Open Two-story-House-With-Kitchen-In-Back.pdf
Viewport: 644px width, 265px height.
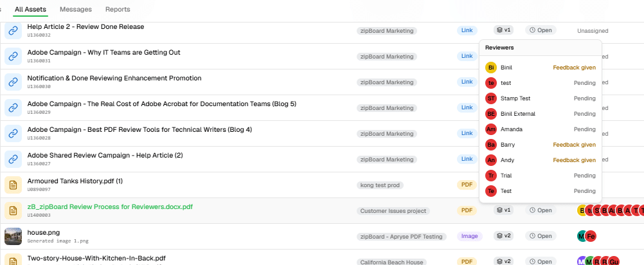coord(96,259)
